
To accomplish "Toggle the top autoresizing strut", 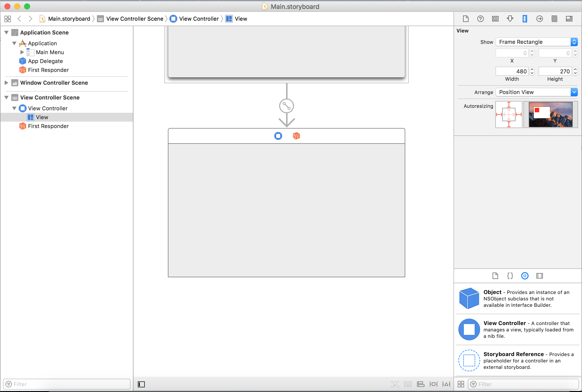I will coord(509,105).
